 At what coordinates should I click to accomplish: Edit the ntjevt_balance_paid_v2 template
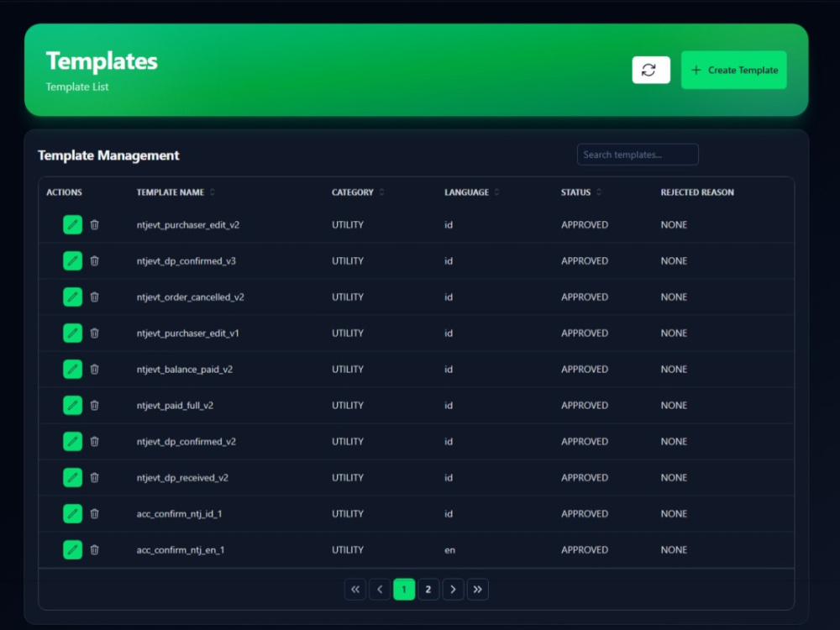(x=73, y=369)
